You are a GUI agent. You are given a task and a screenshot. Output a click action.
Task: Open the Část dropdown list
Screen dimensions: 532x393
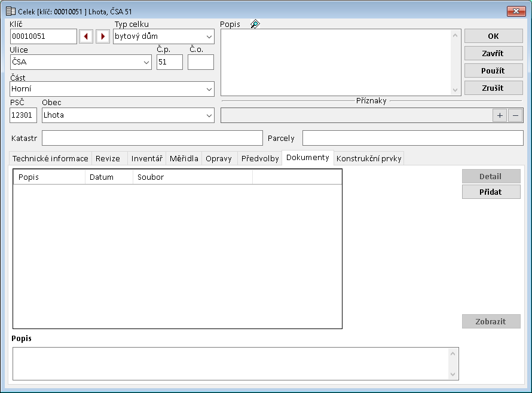(209, 89)
